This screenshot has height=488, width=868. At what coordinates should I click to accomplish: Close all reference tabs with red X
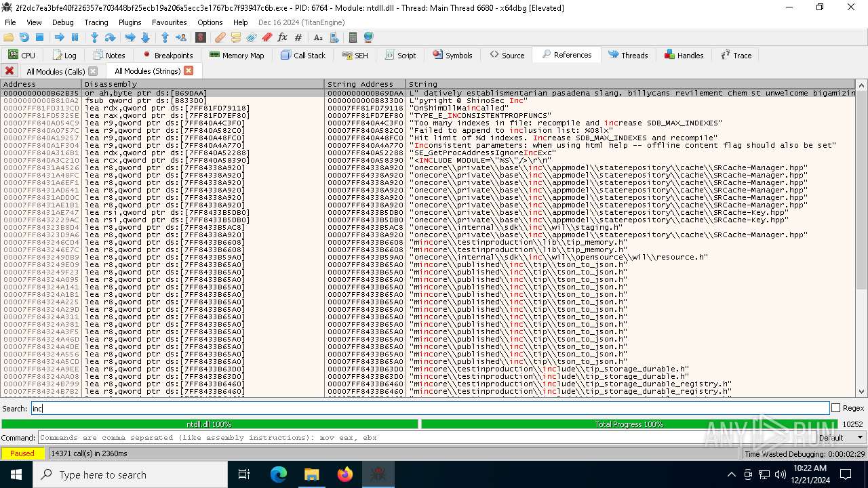[x=9, y=70]
